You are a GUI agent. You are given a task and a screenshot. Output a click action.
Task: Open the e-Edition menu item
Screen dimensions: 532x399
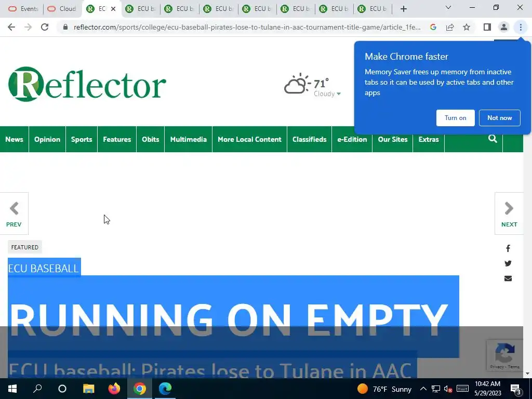[x=352, y=139]
